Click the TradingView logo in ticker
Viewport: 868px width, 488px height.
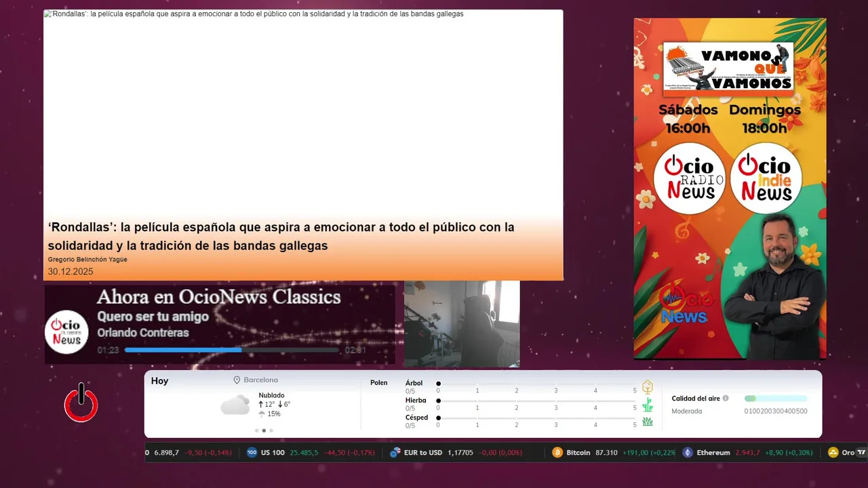click(861, 452)
